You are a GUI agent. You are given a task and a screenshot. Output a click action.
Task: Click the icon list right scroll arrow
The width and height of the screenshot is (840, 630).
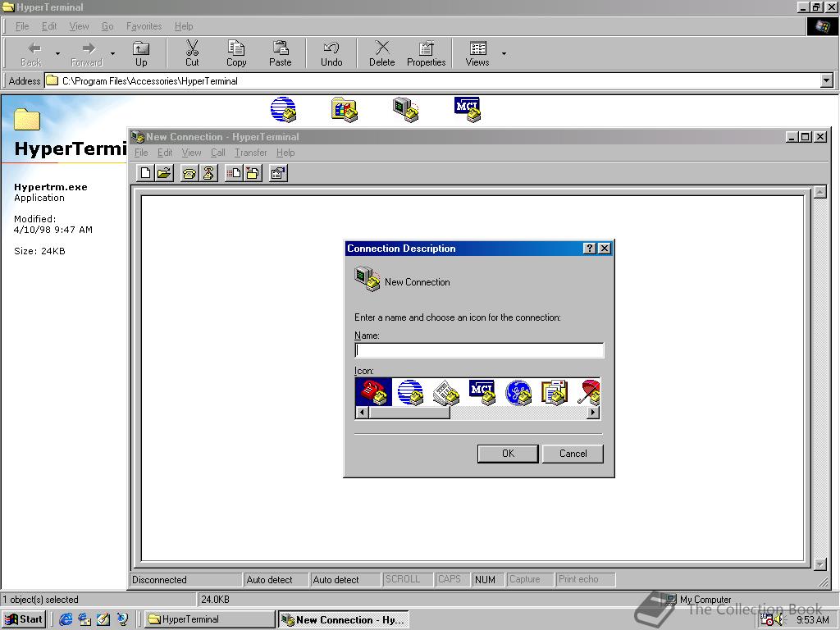click(x=593, y=413)
